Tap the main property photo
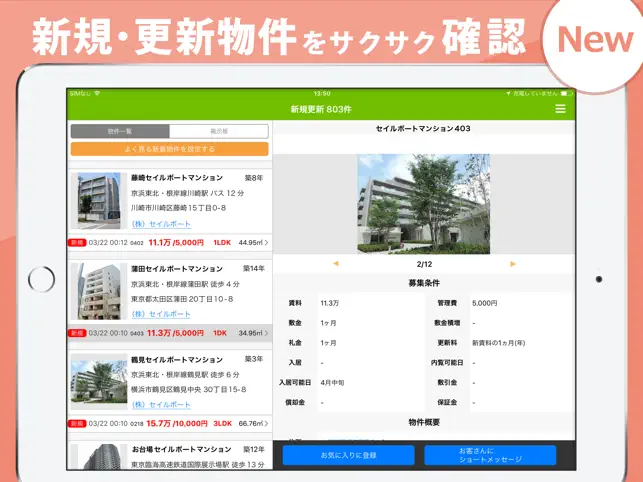The image size is (643, 482). pyautogui.click(x=424, y=204)
